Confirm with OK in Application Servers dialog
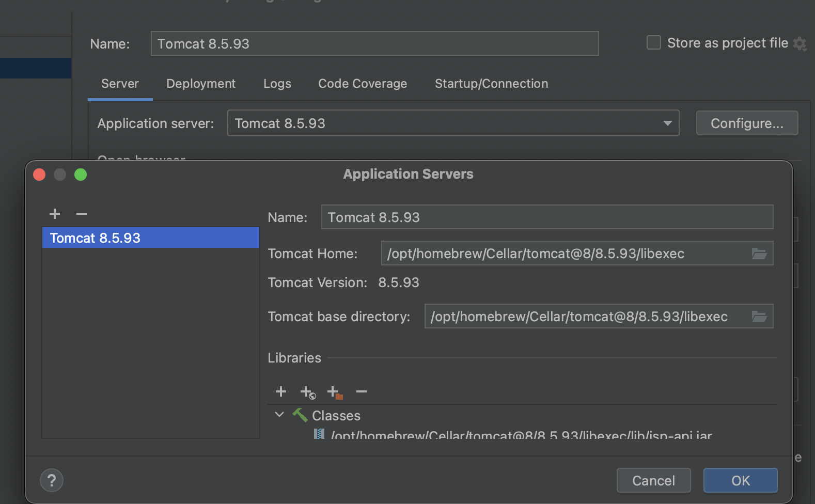This screenshot has height=504, width=815. tap(741, 481)
